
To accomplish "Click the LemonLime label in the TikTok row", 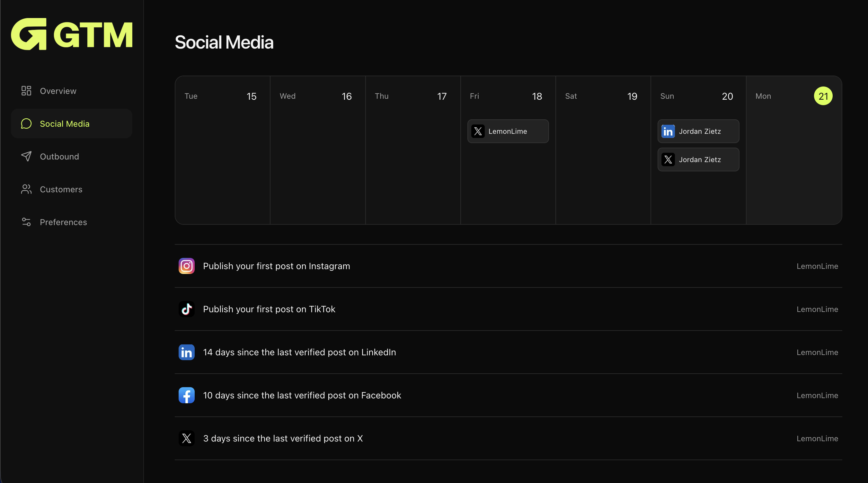I will [x=817, y=309].
